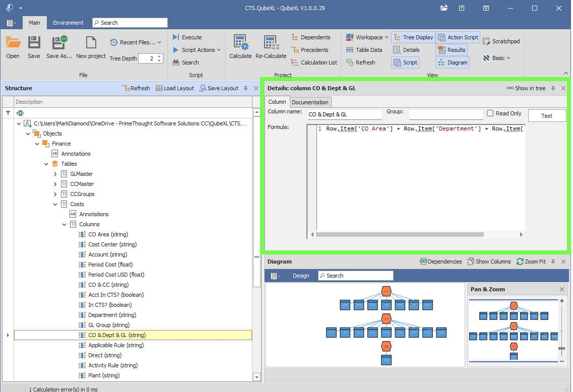Click the Calculate icon in the ribbon
This screenshot has width=573, height=392.
point(240,46)
